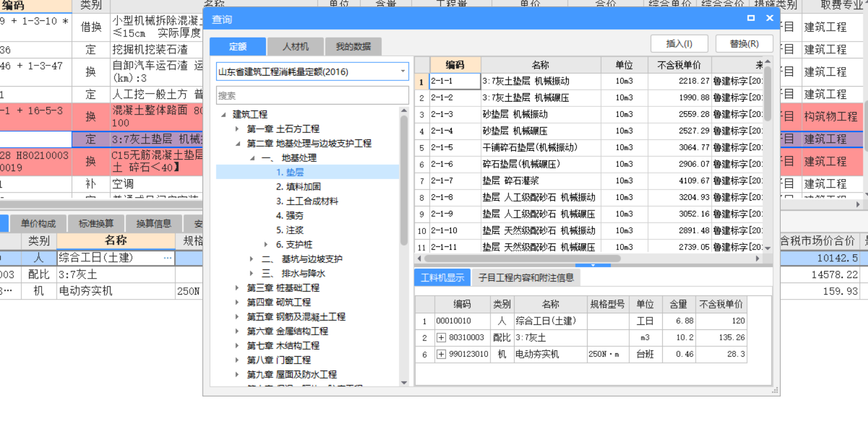Select 空调 row in main window
The image size is (868, 430).
tap(101, 184)
